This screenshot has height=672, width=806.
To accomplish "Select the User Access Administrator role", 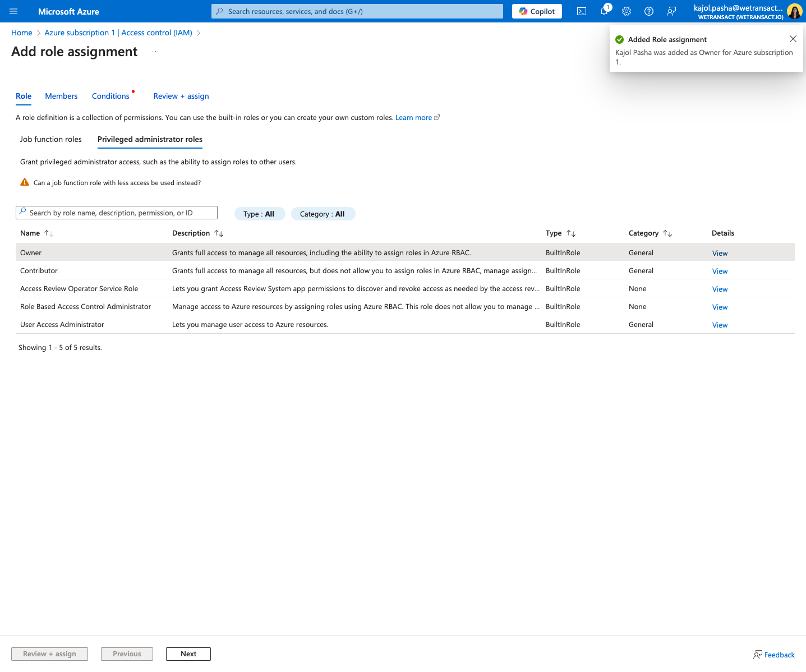I will coord(405,324).
